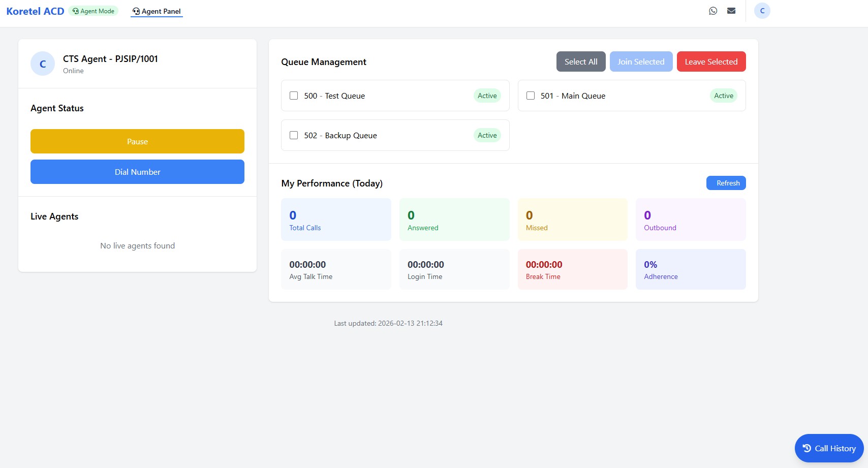Viewport: 868px width, 468px height.
Task: Check the 501 - Main Queue checkbox
Action: [x=531, y=96]
